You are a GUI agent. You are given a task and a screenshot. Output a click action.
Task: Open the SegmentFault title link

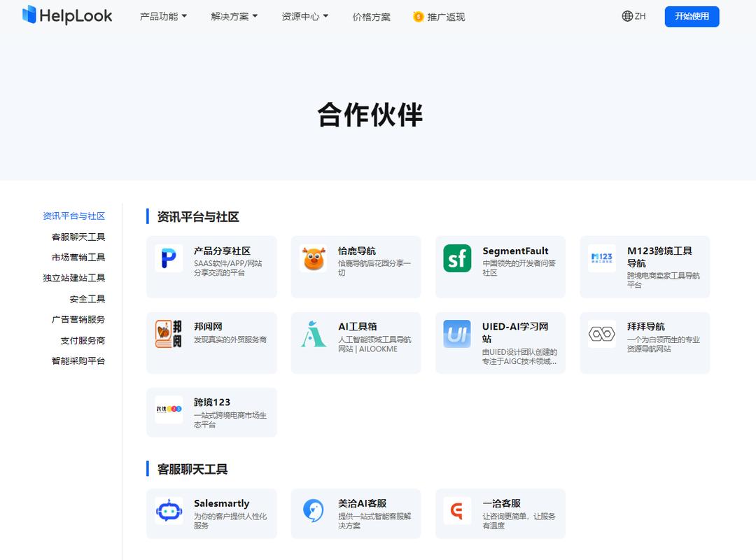[x=515, y=251]
